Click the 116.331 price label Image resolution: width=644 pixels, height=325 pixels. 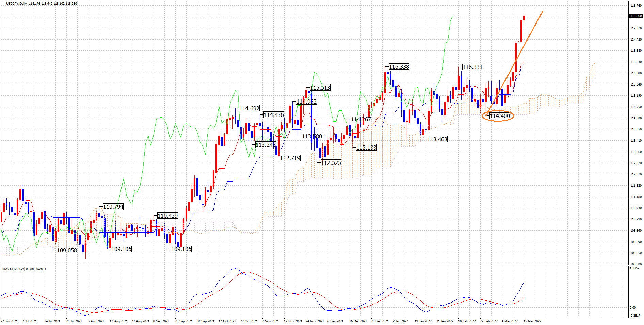tap(472, 67)
